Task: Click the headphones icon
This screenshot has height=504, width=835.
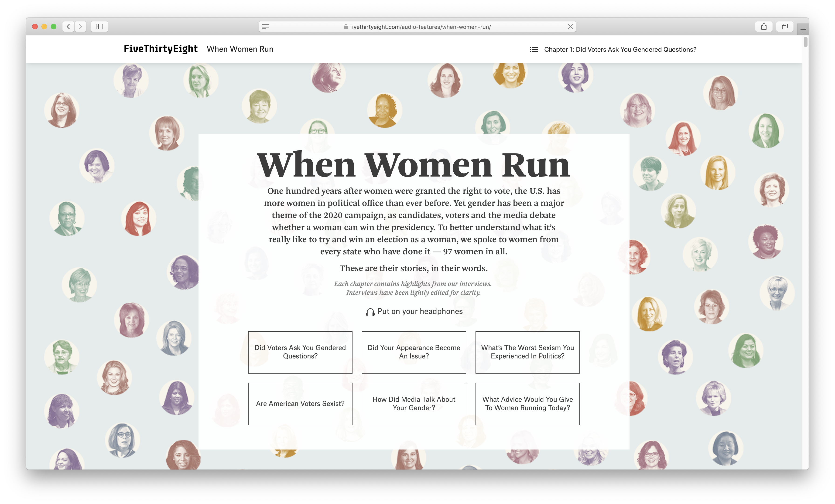Action: pyautogui.click(x=370, y=312)
